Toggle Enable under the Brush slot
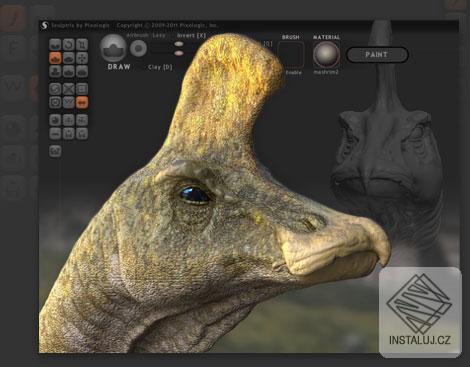The height and width of the screenshot is (367, 470). (293, 72)
